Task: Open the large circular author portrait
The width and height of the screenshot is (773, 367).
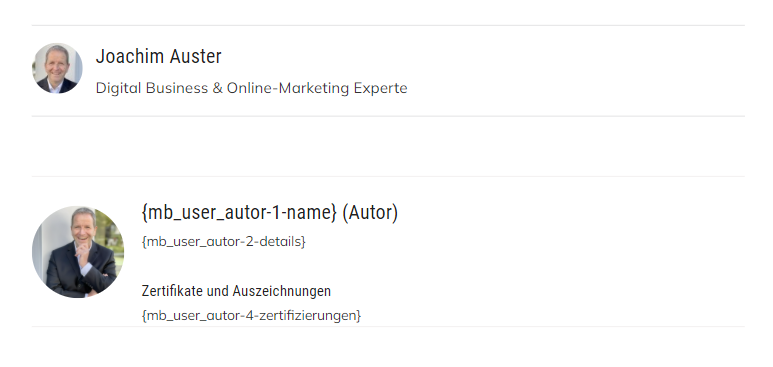Action: 78,252
